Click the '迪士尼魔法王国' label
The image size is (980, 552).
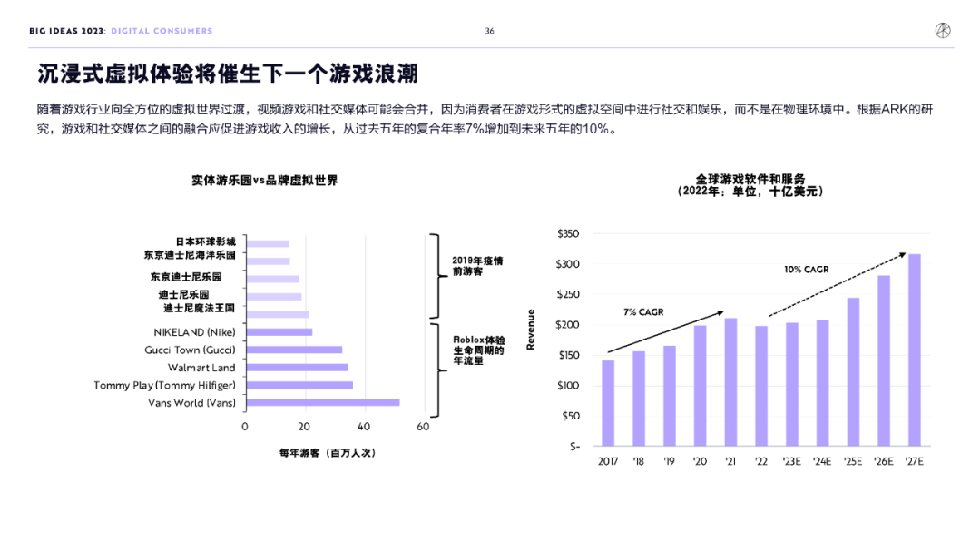pyautogui.click(x=200, y=308)
